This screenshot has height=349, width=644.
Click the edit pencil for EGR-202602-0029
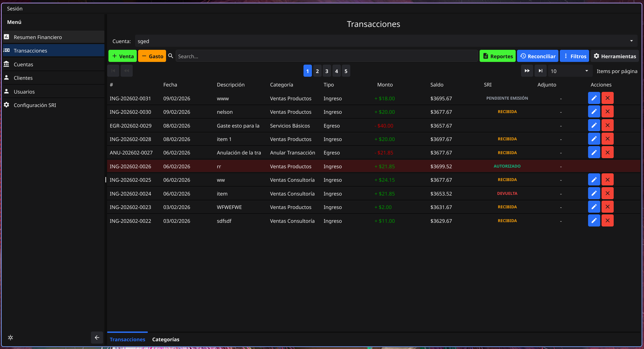pyautogui.click(x=594, y=126)
